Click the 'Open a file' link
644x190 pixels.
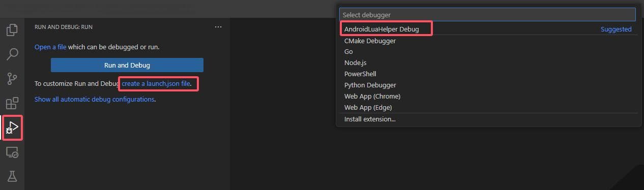pos(50,47)
